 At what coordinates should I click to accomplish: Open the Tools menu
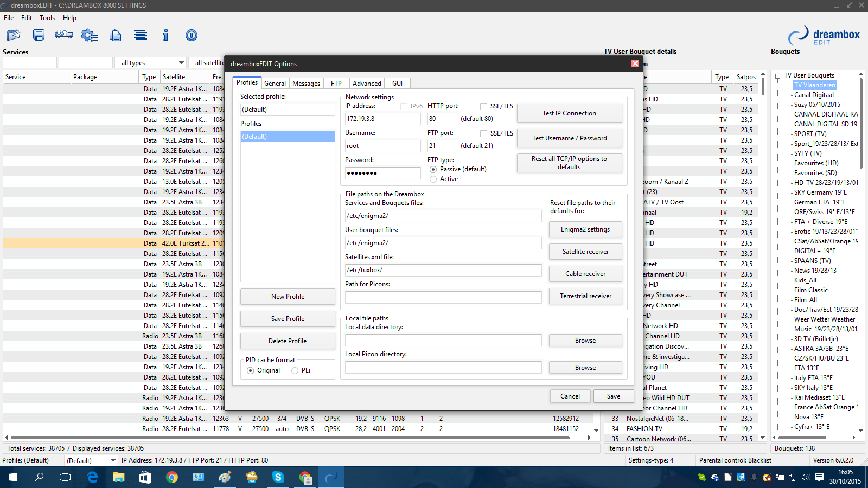point(47,18)
